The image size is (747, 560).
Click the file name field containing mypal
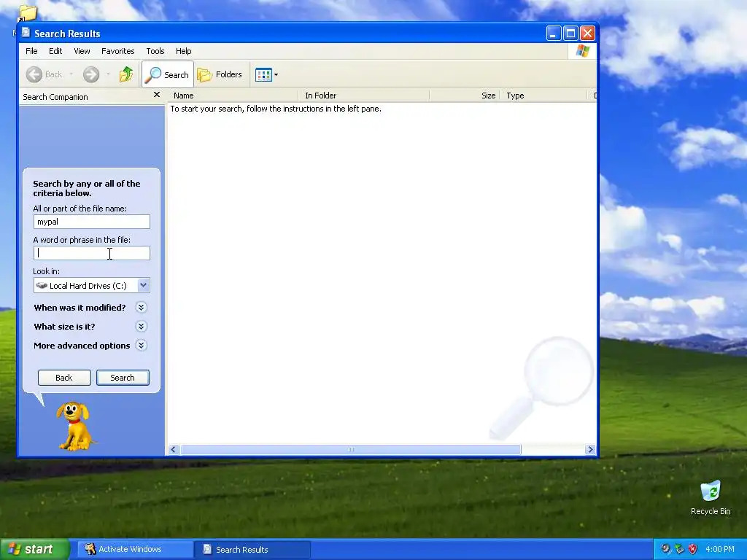tap(91, 222)
